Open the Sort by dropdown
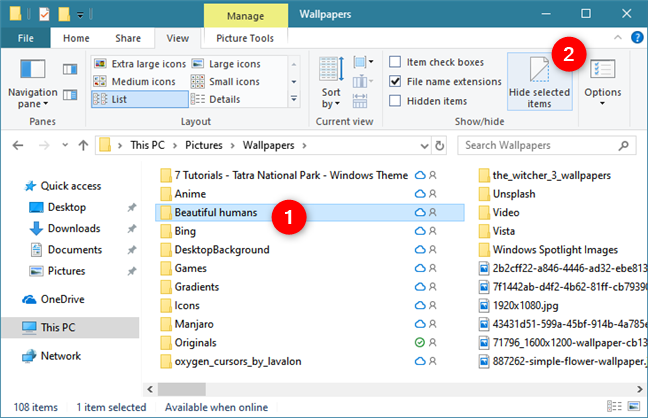648x418 pixels. 331,83
